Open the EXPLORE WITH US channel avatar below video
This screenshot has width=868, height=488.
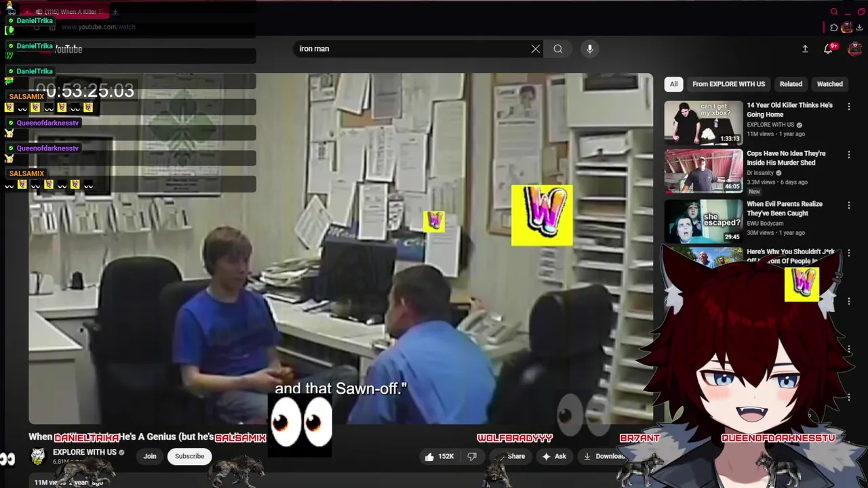coord(38,456)
